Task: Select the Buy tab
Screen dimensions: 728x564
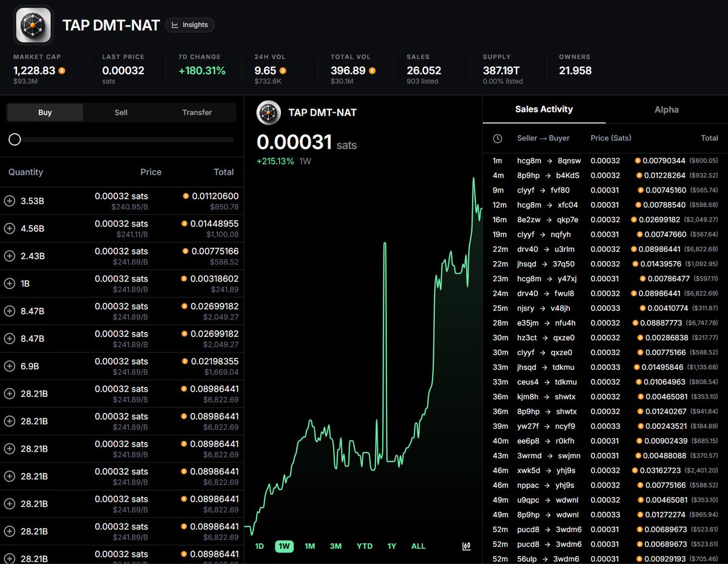Action: click(x=45, y=112)
